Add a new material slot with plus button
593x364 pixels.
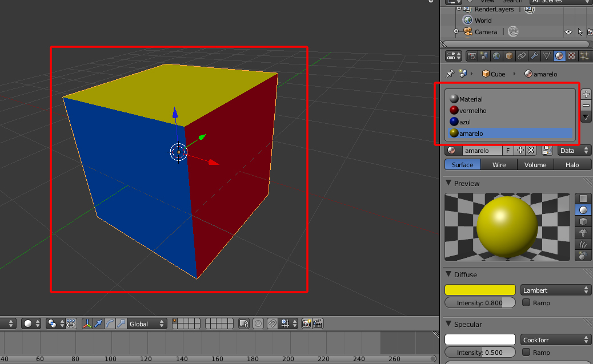pos(586,94)
